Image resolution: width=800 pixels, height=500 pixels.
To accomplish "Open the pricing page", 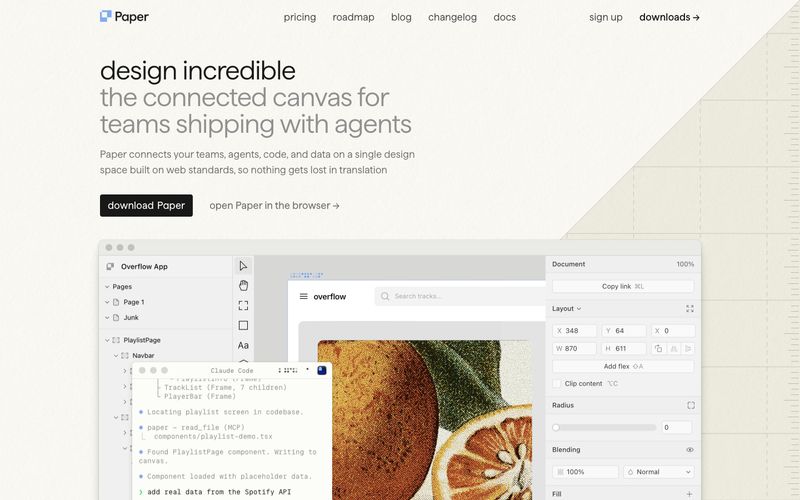I will (x=299, y=17).
